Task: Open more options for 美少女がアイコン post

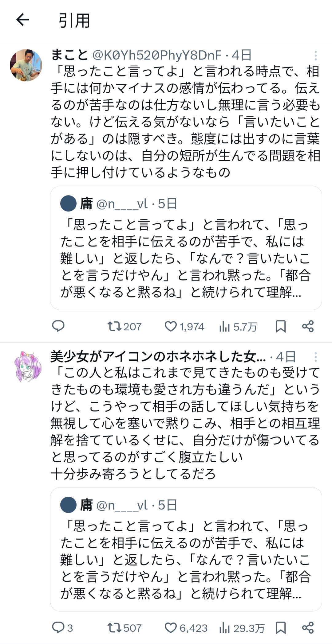Action: (315, 357)
